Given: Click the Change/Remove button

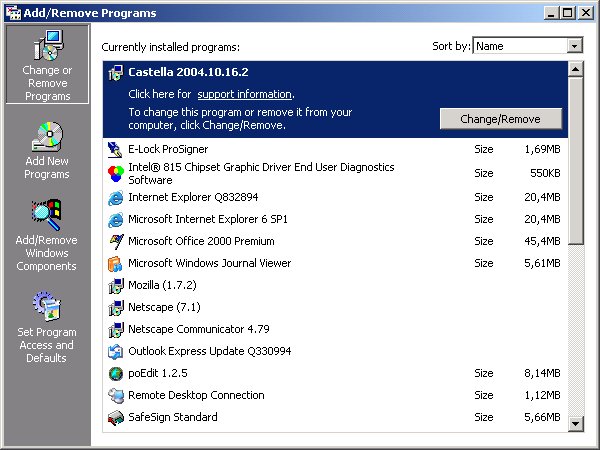Looking at the screenshot, I should pos(501,119).
